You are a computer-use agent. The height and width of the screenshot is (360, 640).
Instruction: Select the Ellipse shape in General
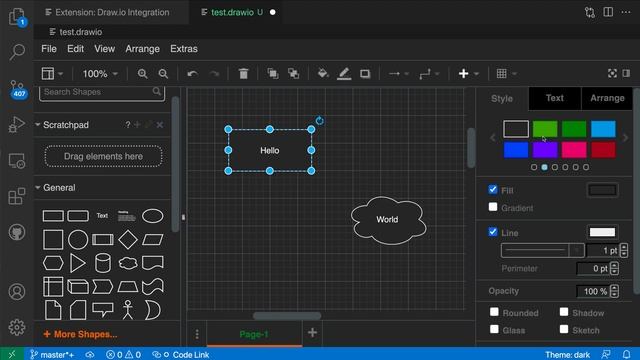tap(153, 216)
